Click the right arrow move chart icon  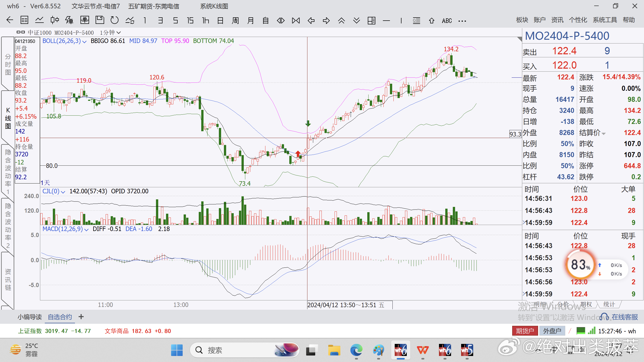click(326, 20)
